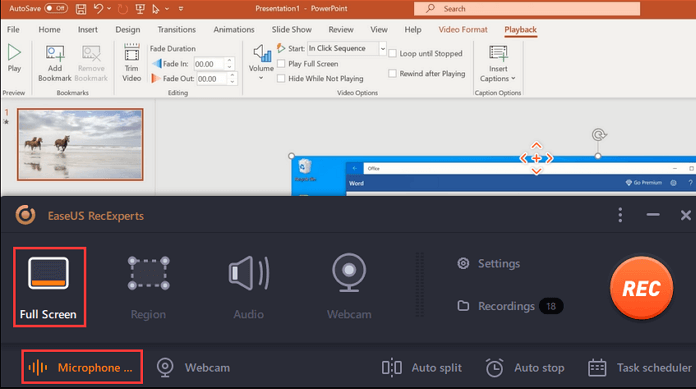The image size is (696, 389).
Task: Check Loop until Stopped
Action: coord(392,53)
